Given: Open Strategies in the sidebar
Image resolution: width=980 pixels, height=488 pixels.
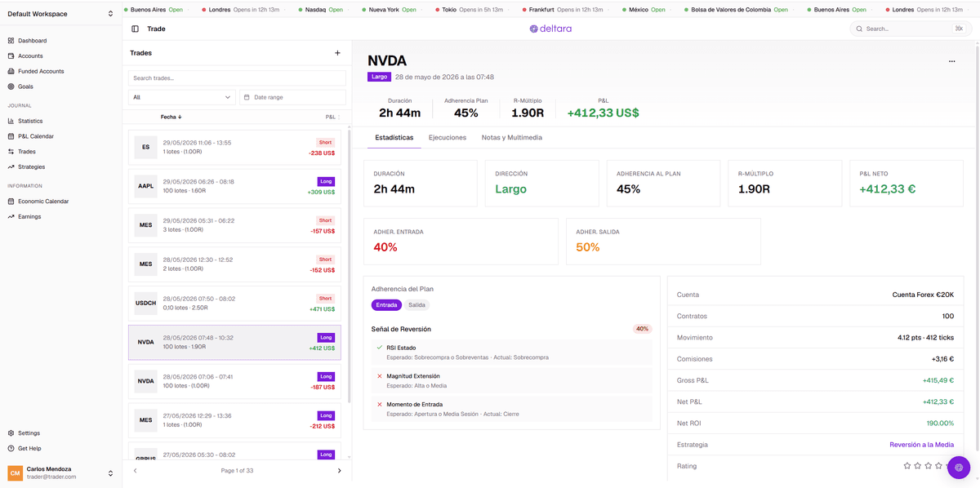Looking at the screenshot, I should 31,167.
